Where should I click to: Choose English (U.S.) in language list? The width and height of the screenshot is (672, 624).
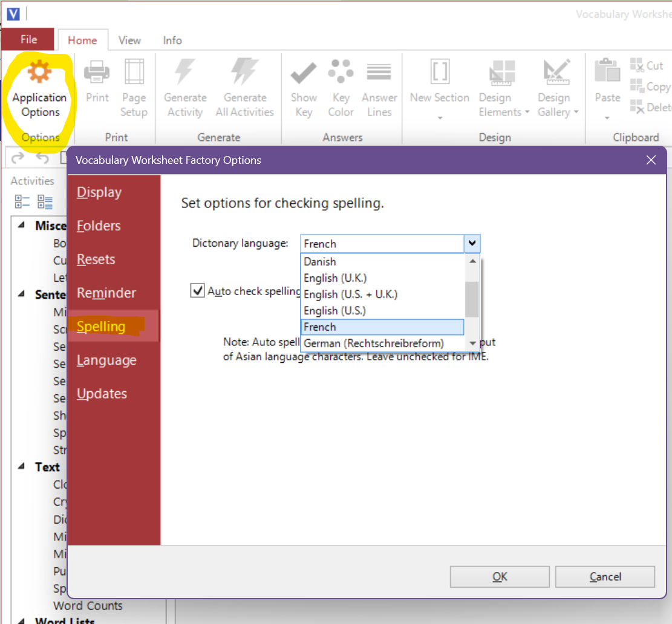382,311
